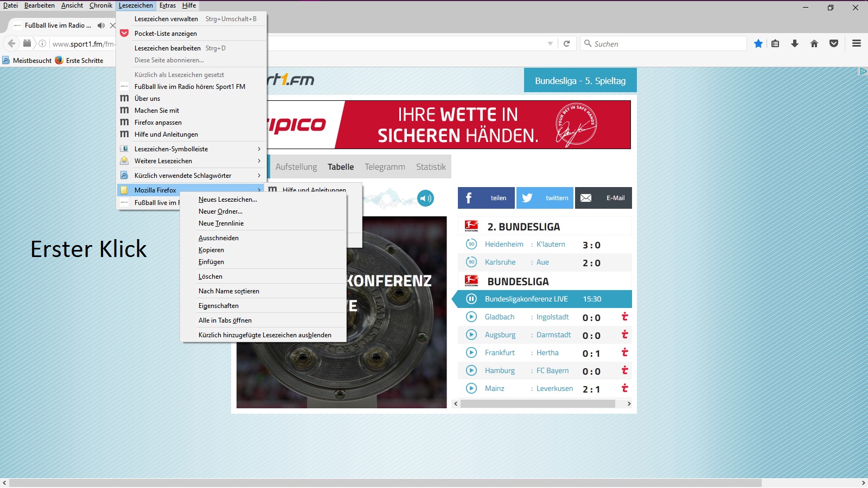The width and height of the screenshot is (868, 488).
Task: Play the Hamburg vs FC Bayern stream
Action: click(x=471, y=370)
